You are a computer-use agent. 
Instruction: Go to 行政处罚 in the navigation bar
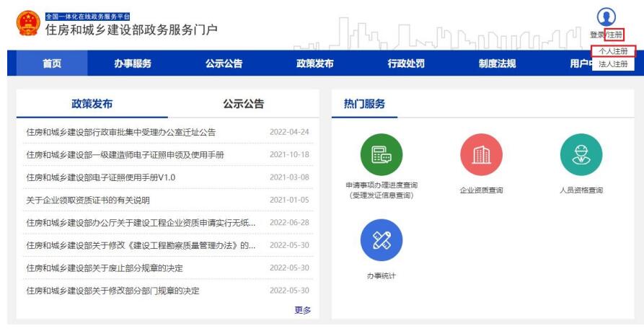406,63
